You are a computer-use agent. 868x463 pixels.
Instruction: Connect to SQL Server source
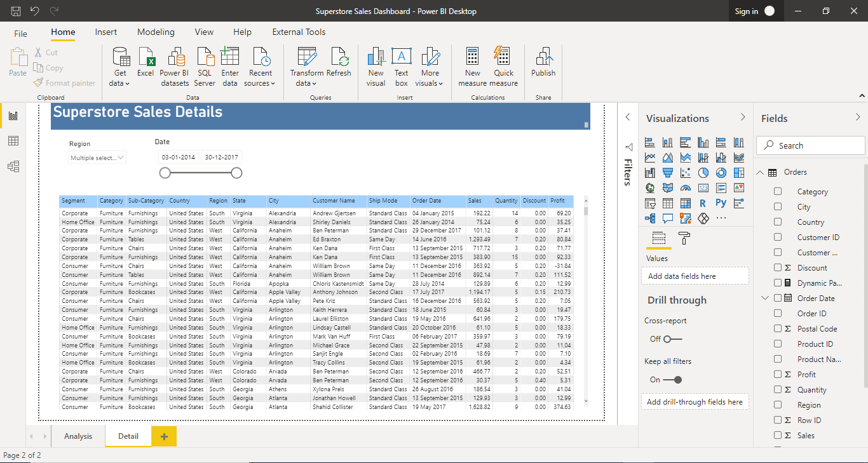click(x=205, y=67)
